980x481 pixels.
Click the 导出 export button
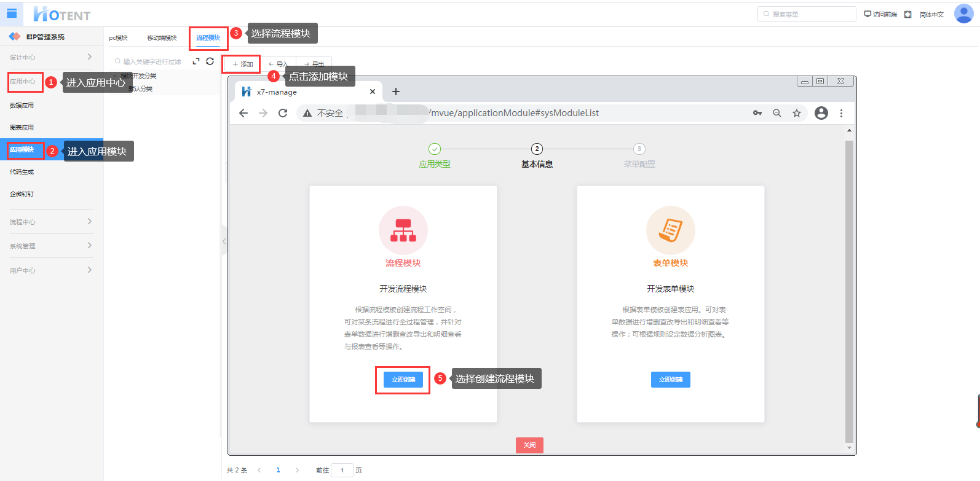pos(314,64)
